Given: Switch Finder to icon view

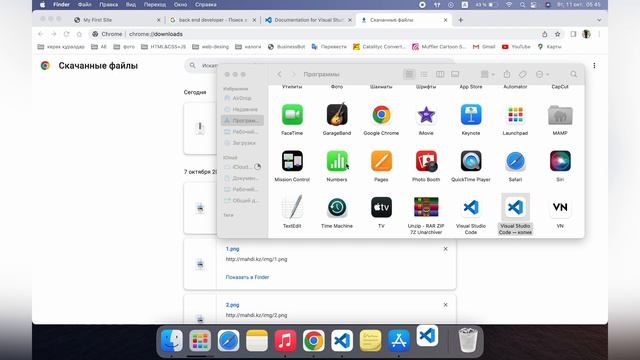Looking at the screenshot, I should point(409,74).
